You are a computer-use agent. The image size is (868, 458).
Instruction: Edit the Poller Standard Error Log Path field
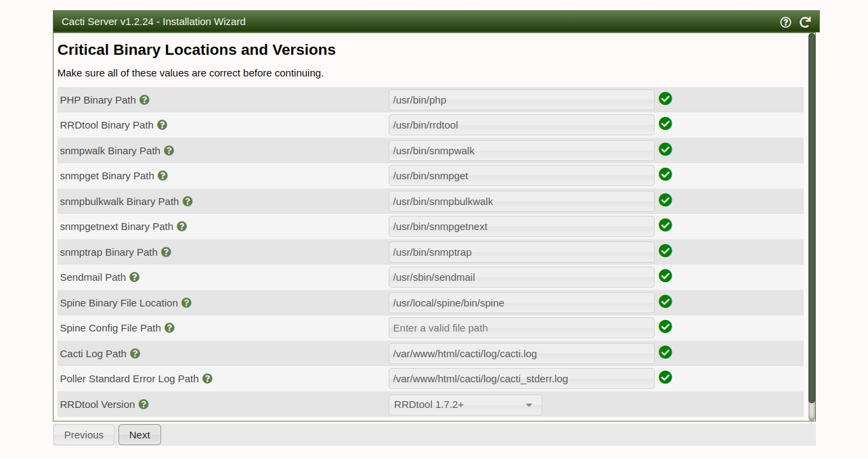[521, 379]
